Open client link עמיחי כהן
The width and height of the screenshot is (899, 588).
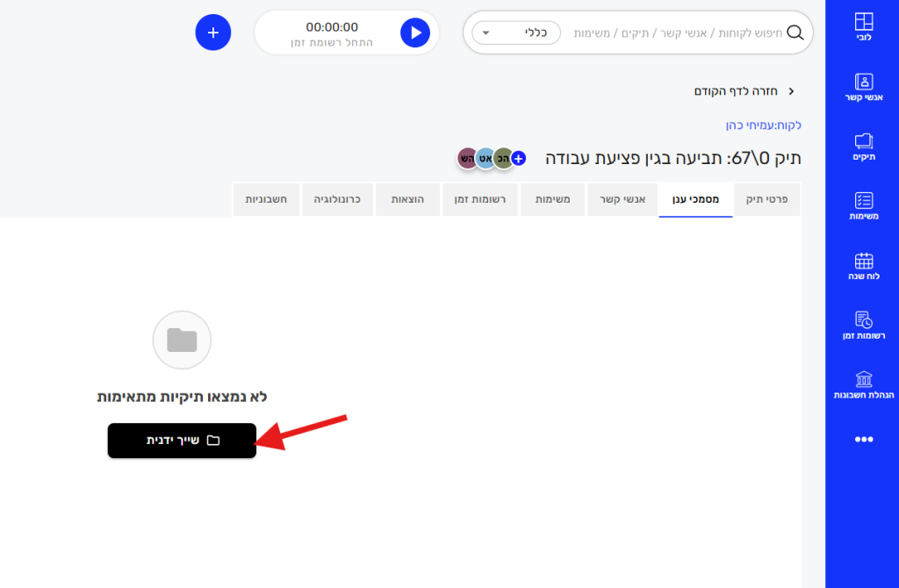tap(763, 125)
